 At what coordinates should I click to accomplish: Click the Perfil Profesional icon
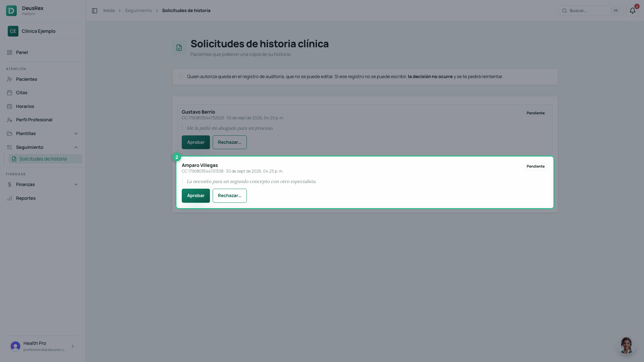coord(9,120)
